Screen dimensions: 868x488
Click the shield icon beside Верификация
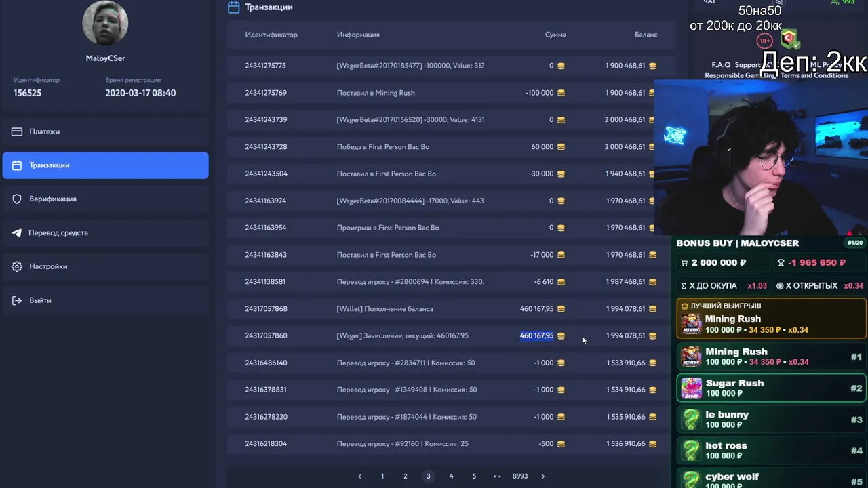pos(17,199)
